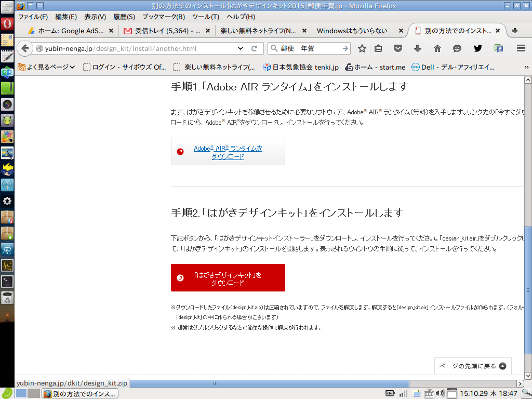Reload the page with the refresh icon

point(254,48)
